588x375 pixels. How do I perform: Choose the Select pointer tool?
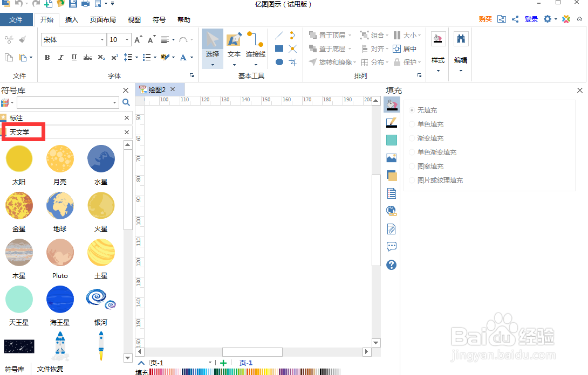coord(212,48)
